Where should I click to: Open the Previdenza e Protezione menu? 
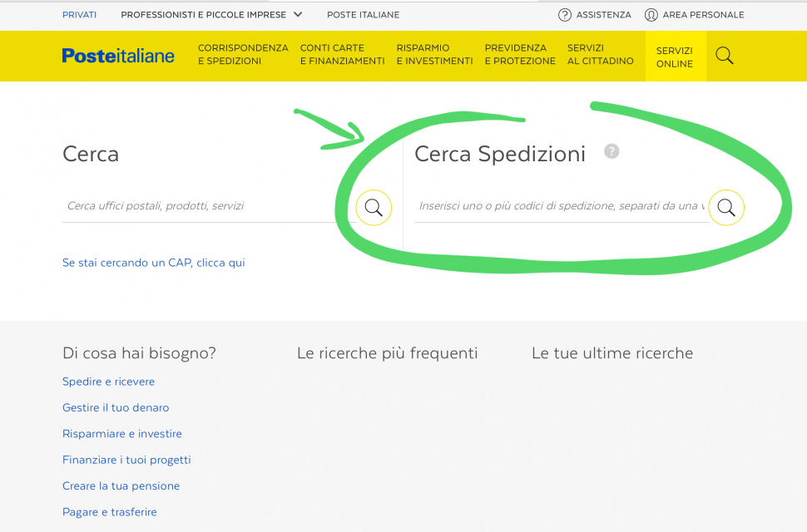click(520, 55)
